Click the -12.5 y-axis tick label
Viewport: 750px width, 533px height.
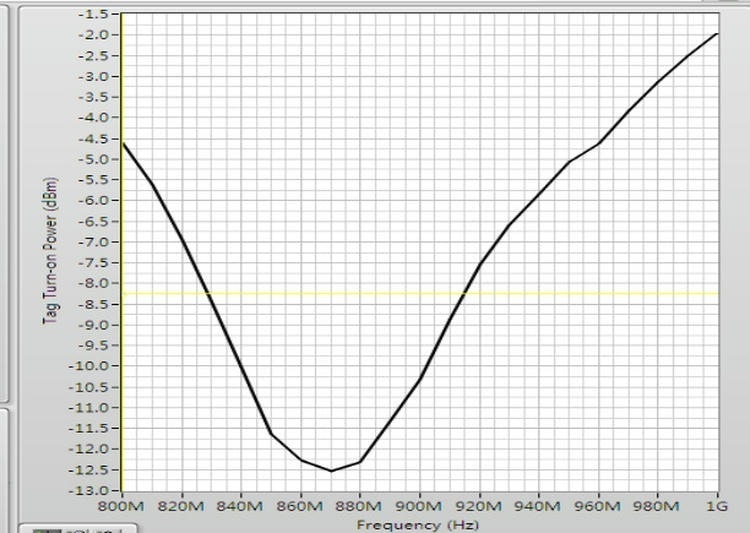[90, 470]
